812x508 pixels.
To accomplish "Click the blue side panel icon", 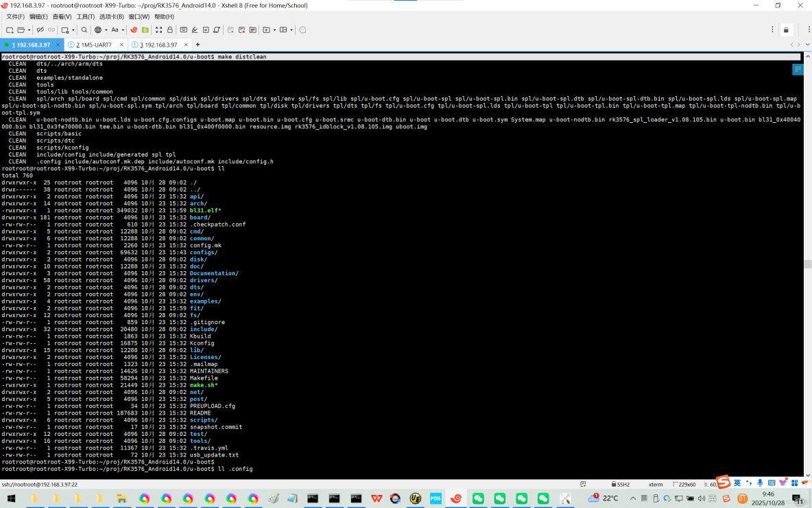I will [798, 69].
